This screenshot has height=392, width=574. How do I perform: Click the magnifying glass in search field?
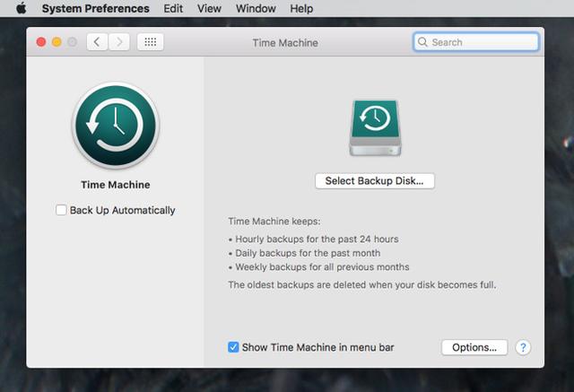[424, 42]
